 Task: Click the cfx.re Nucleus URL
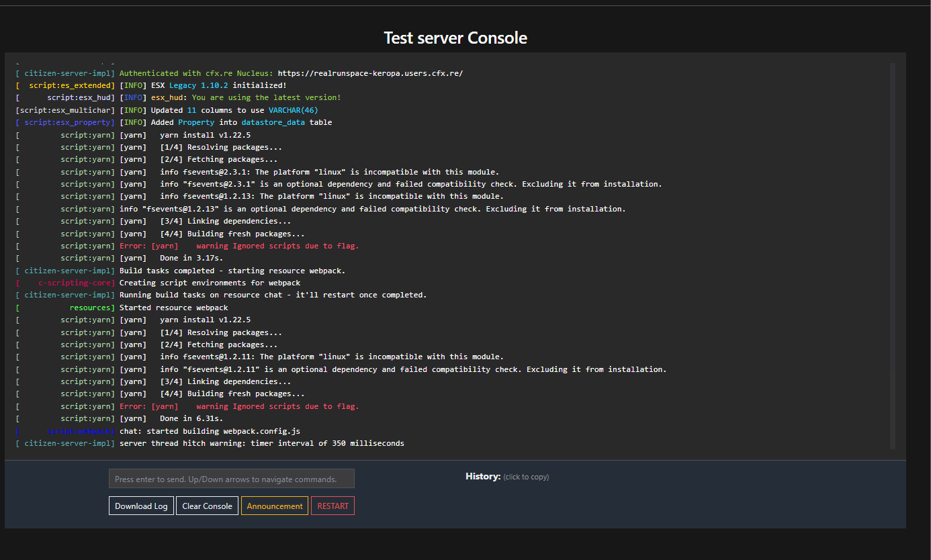point(370,73)
